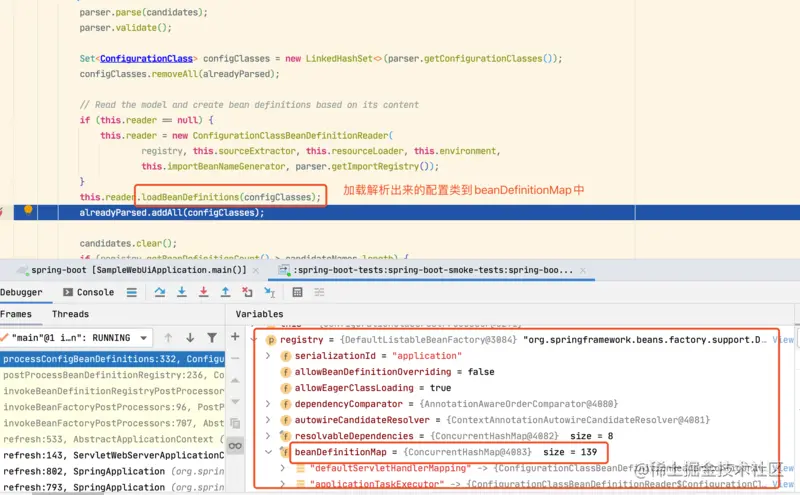Click the layout lines icon beside Console
Image resolution: width=800 pixels, height=495 pixels.
[x=132, y=292]
